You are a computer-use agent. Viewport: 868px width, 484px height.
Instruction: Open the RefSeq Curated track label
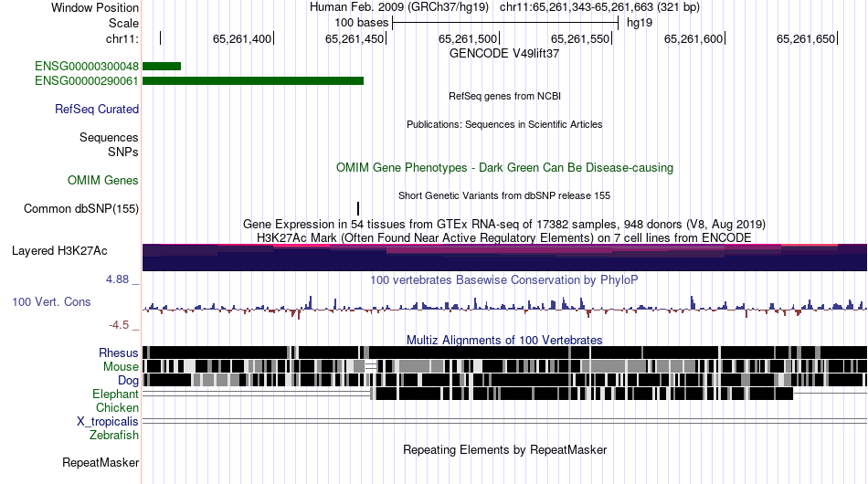(x=97, y=109)
